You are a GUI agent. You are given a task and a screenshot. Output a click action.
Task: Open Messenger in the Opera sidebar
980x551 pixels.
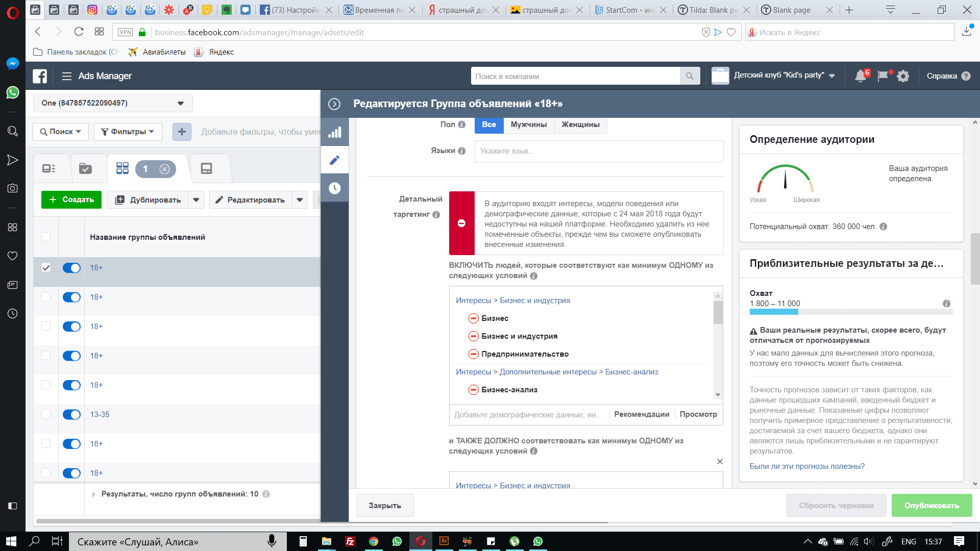pos(13,63)
